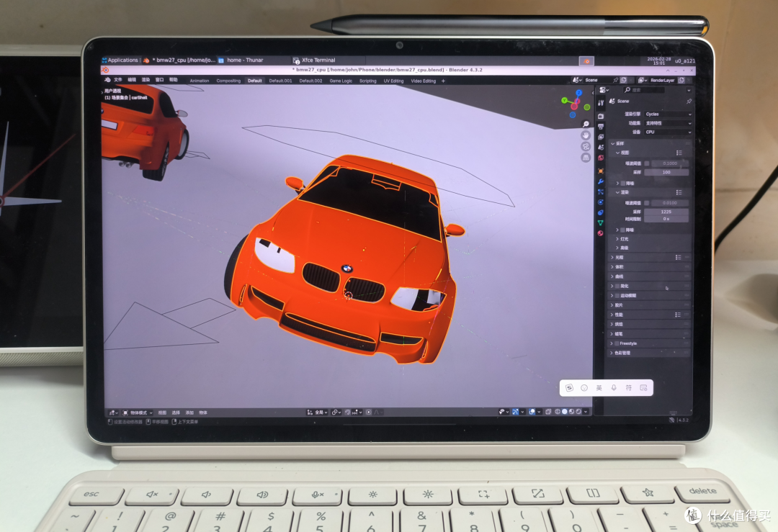This screenshot has width=778, height=532.
Task: Open render presets list icon in 渲染 section
Action: [679, 192]
